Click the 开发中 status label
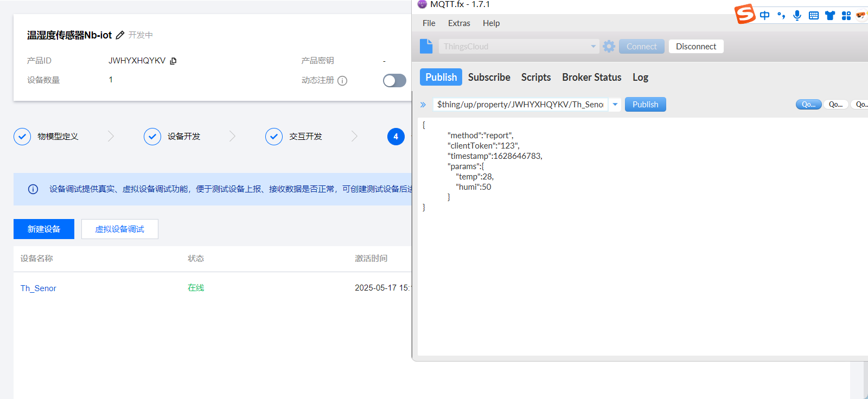 click(x=141, y=35)
